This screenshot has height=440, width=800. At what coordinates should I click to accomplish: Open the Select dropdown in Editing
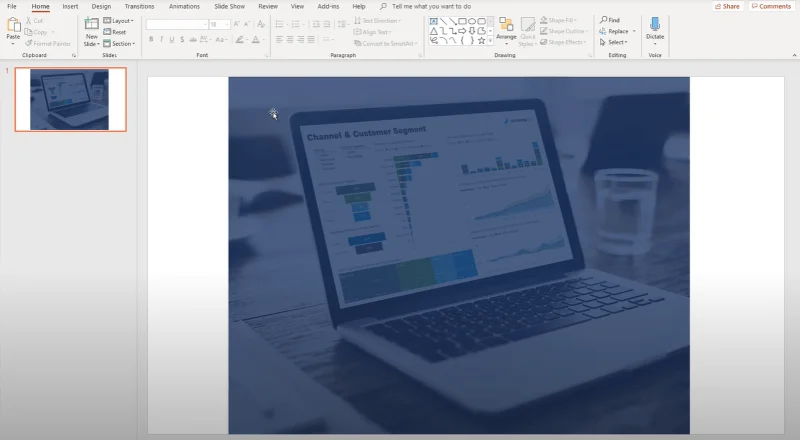click(614, 42)
